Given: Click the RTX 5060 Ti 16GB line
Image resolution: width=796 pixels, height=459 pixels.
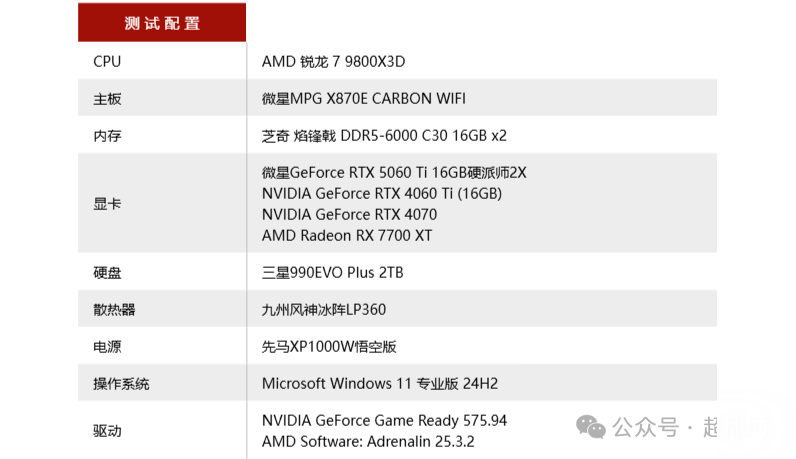Looking at the screenshot, I should click(x=394, y=173).
